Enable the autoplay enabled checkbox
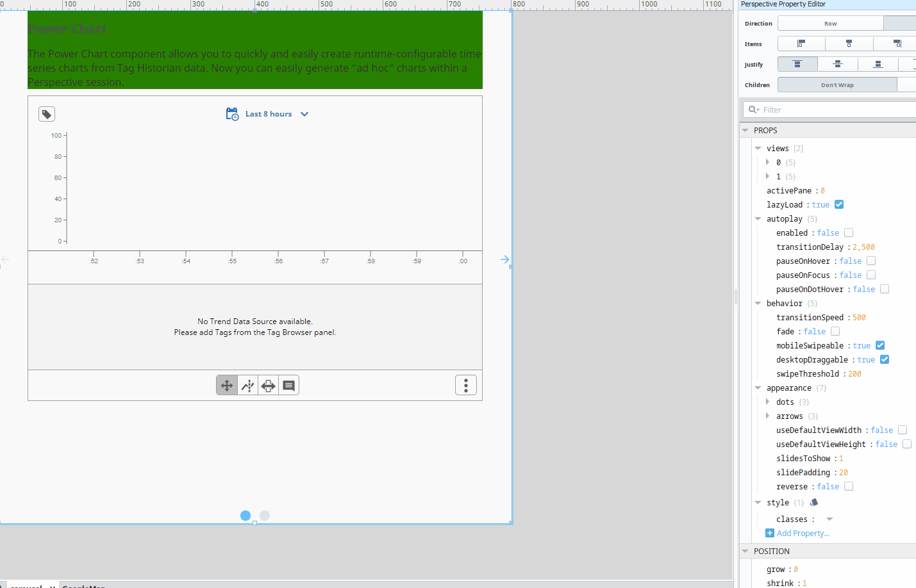This screenshot has height=588, width=916. tap(849, 233)
